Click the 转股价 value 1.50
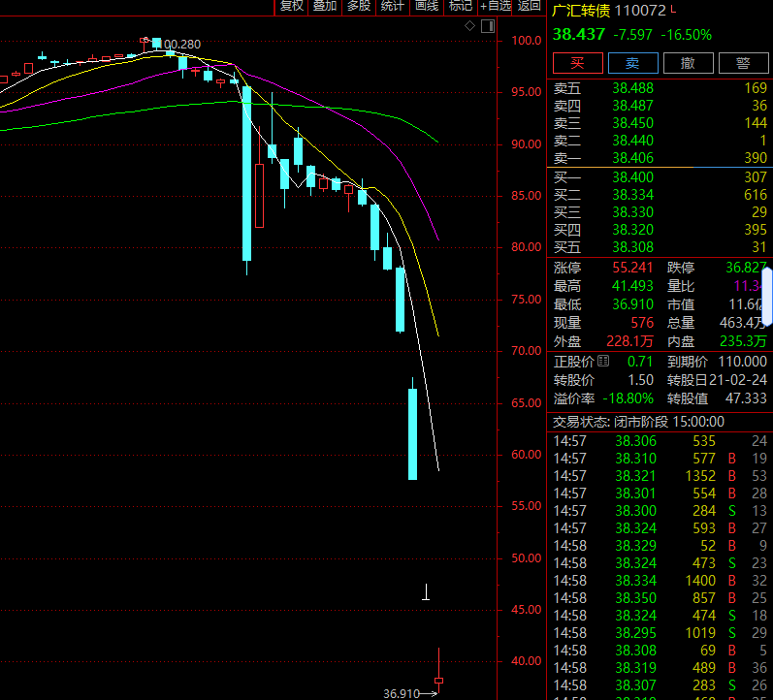This screenshot has height=700, width=773. 641,380
